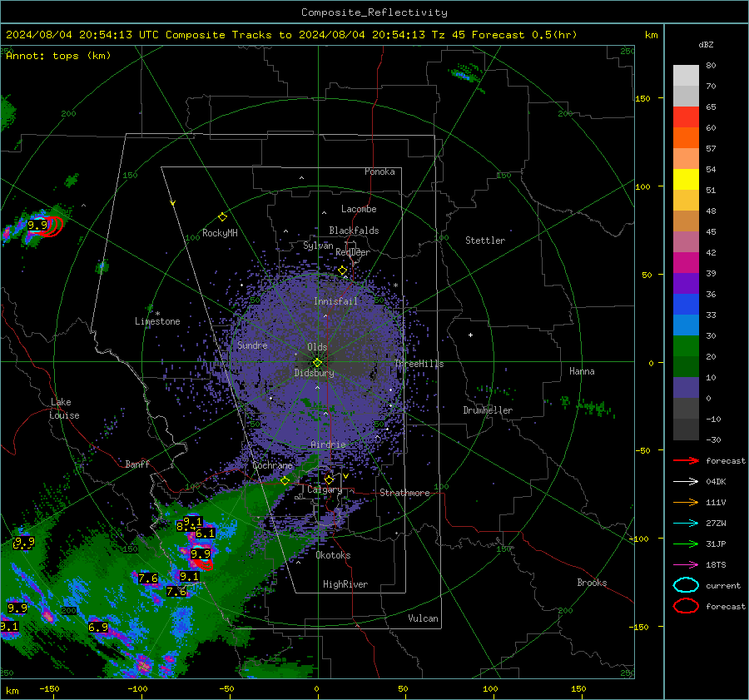Select the red 60-65 dBZ color swatch
Viewport: 749px width, 700px height.
click(686, 117)
